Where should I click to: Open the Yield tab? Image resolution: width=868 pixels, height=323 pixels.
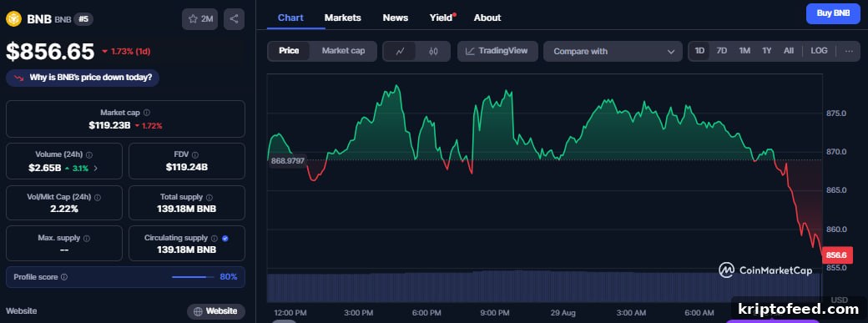click(442, 18)
